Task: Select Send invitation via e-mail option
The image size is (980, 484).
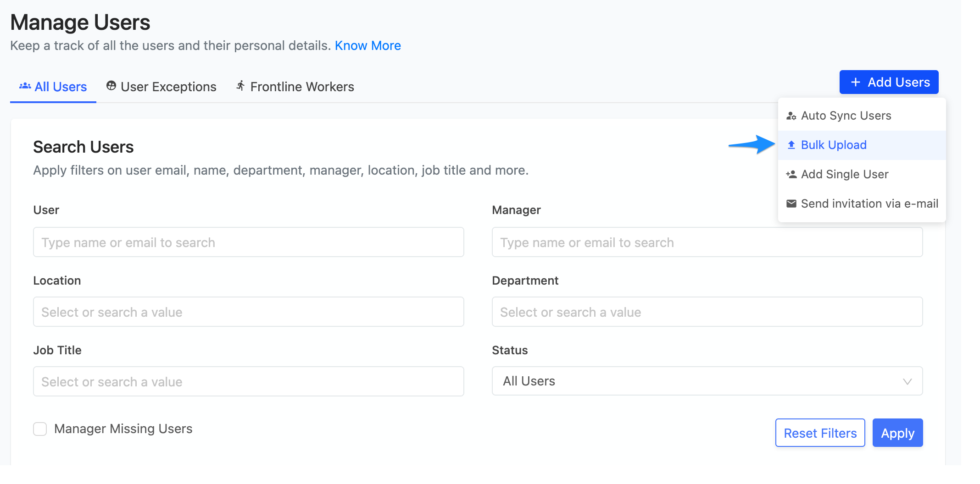Action: click(862, 204)
